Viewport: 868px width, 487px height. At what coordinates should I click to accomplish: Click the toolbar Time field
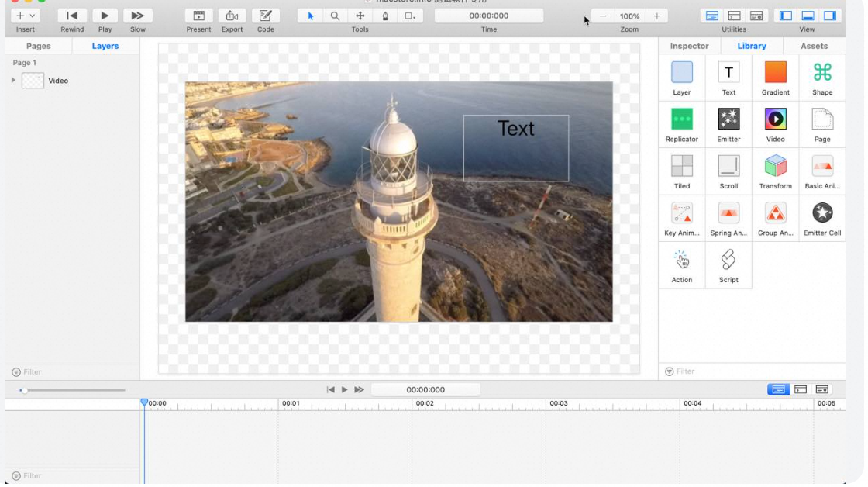point(489,16)
